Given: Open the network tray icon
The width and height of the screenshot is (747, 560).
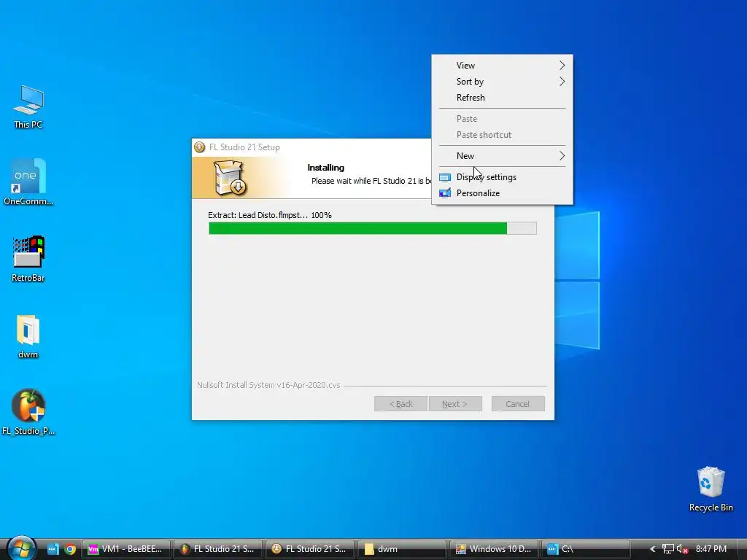Looking at the screenshot, I should coord(668,549).
